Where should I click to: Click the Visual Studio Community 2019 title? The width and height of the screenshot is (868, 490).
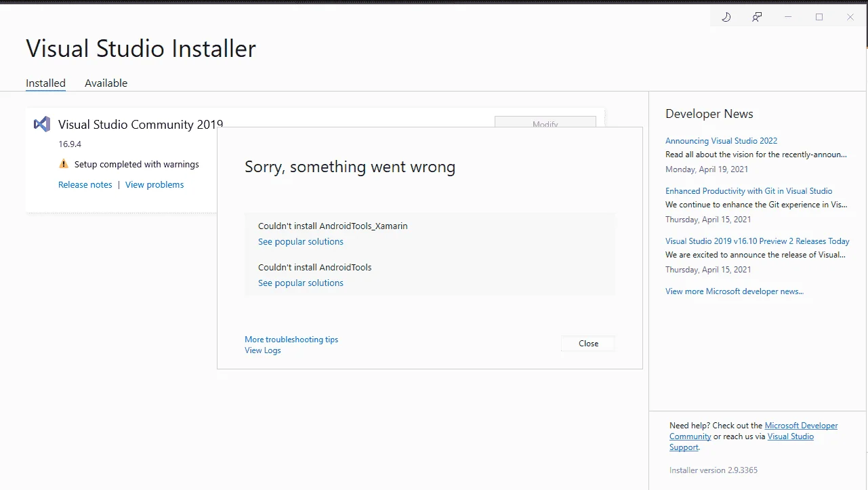[x=140, y=124]
